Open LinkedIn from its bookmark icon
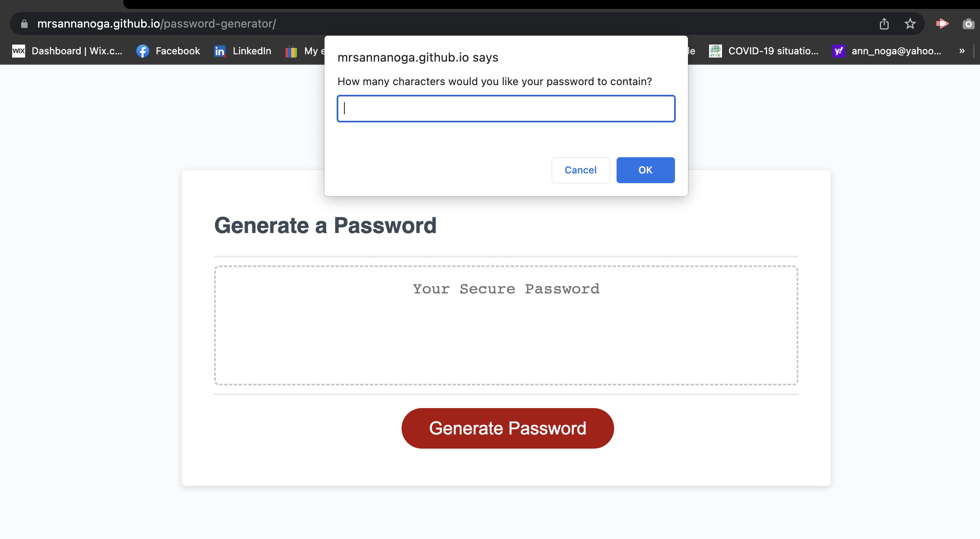This screenshot has width=980, height=539. (219, 51)
